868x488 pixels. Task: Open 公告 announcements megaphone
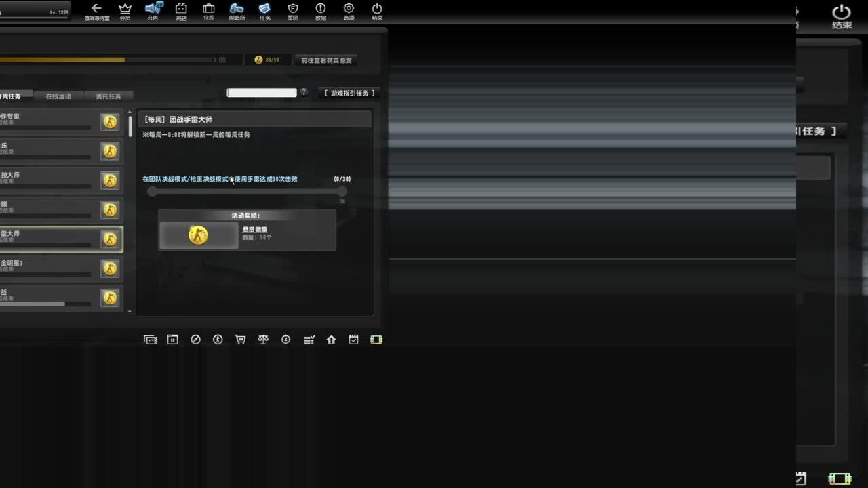tap(153, 12)
